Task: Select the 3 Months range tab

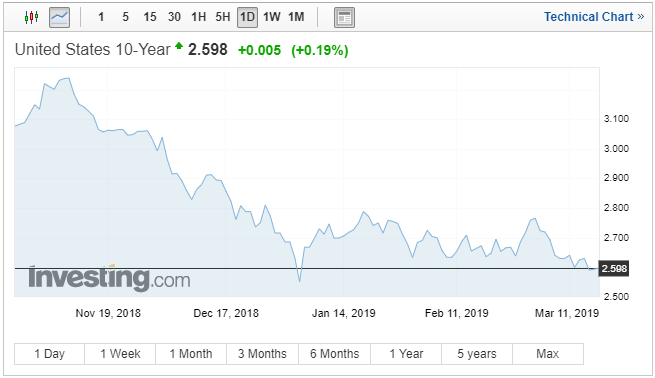Action: (x=262, y=354)
